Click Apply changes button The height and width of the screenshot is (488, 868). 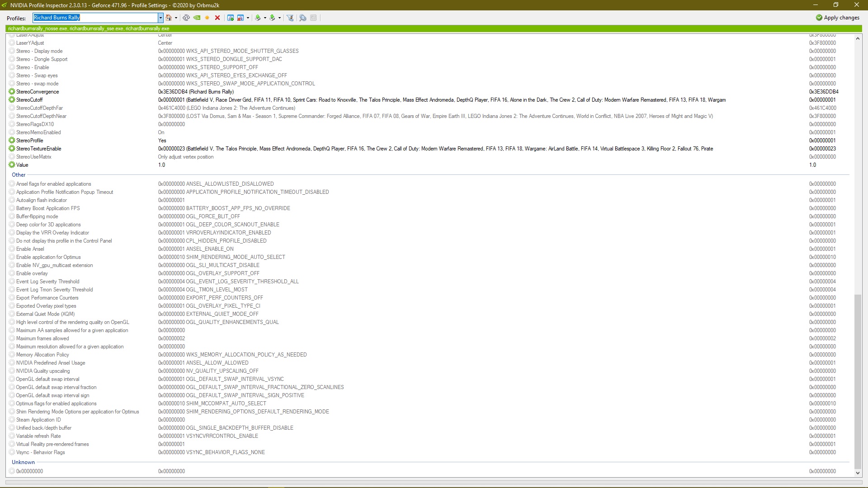tap(837, 18)
